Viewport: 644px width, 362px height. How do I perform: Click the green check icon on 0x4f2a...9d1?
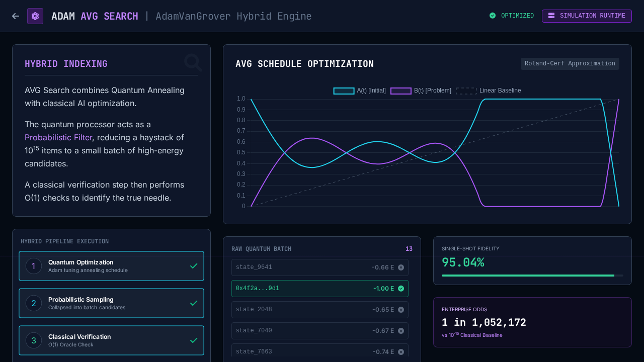[x=401, y=289]
